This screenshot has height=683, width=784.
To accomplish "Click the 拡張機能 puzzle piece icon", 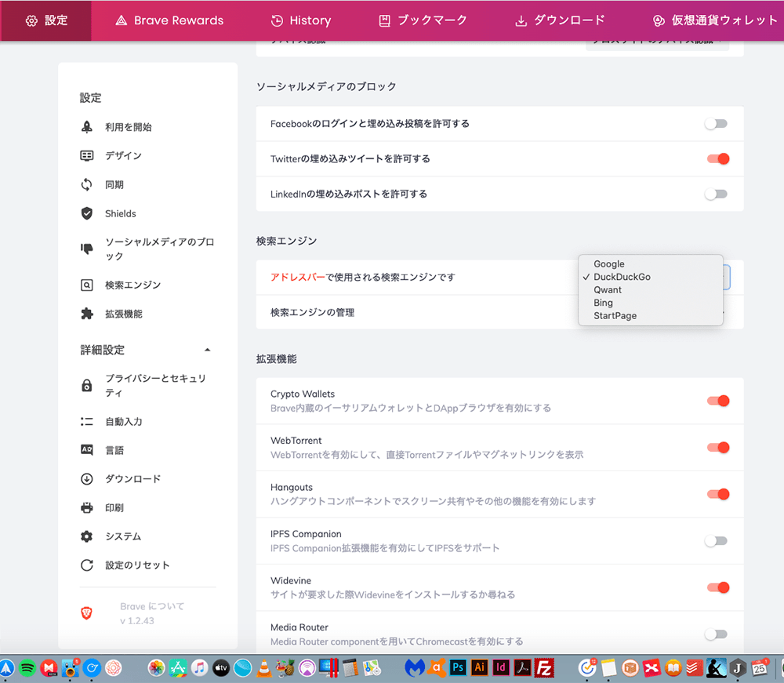I will [86, 314].
